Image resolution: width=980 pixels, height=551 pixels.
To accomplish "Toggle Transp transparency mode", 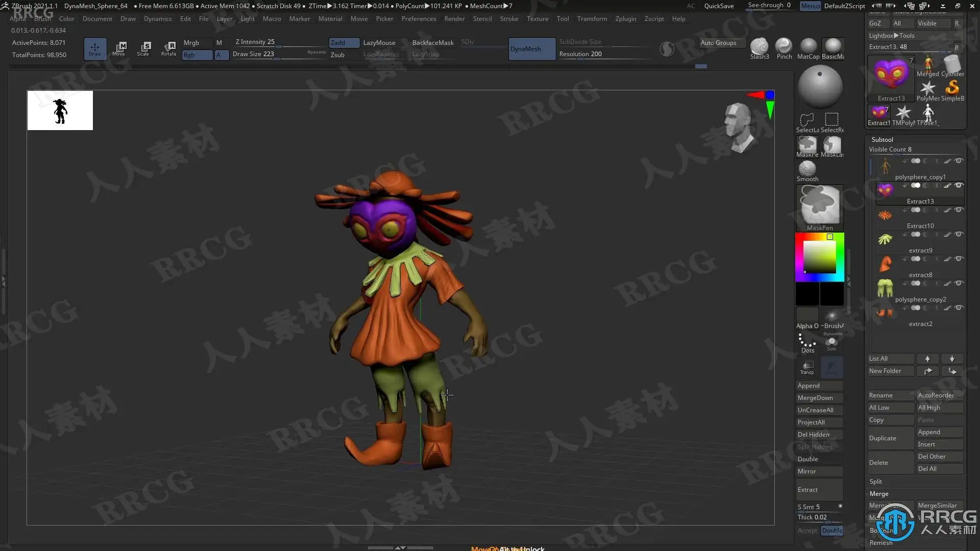I will pyautogui.click(x=807, y=367).
